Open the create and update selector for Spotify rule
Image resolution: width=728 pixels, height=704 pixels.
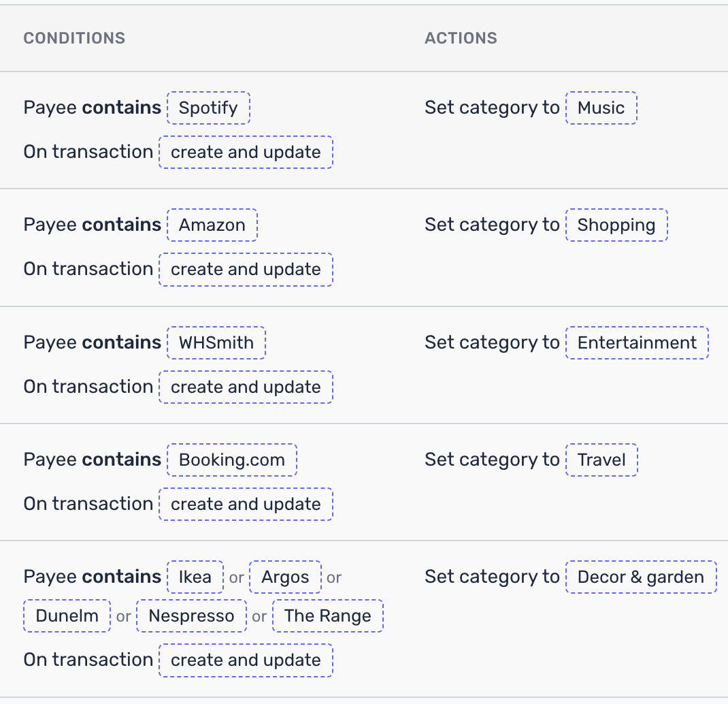click(246, 152)
